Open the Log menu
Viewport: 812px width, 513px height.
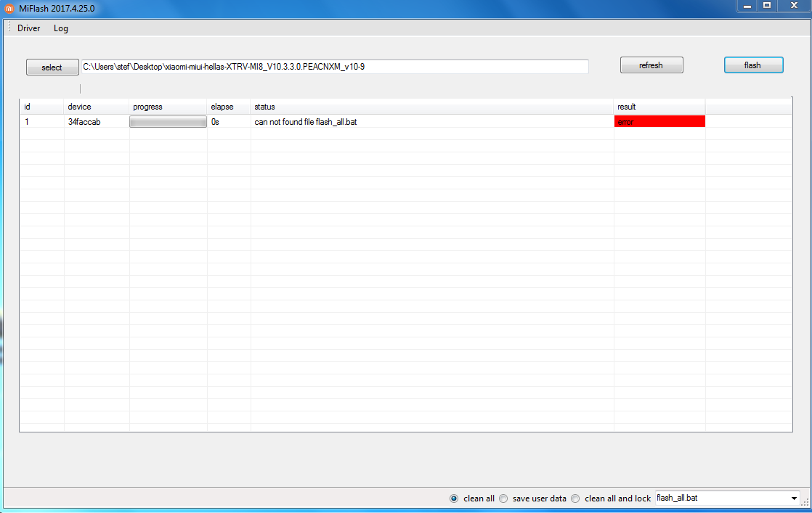tap(60, 28)
